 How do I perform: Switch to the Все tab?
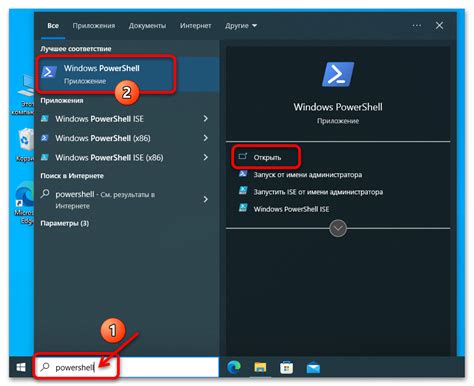(x=53, y=26)
